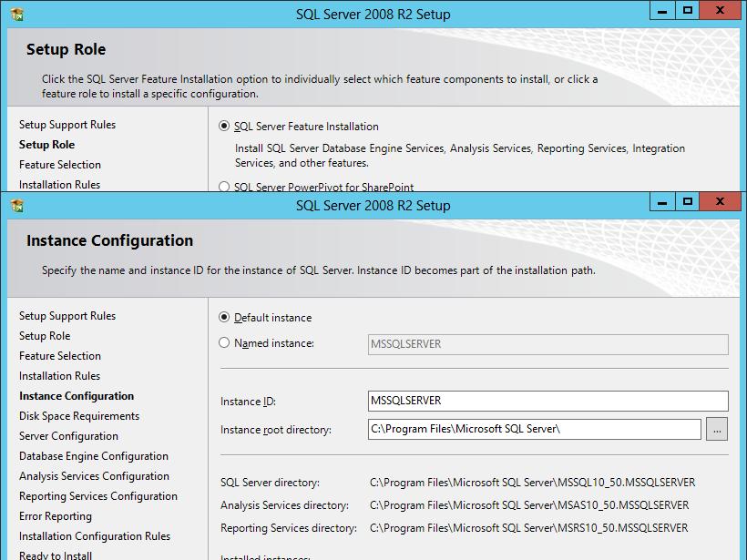This screenshot has width=747, height=560.
Task: Click the Database Engine Configuration step
Action: click(94, 456)
